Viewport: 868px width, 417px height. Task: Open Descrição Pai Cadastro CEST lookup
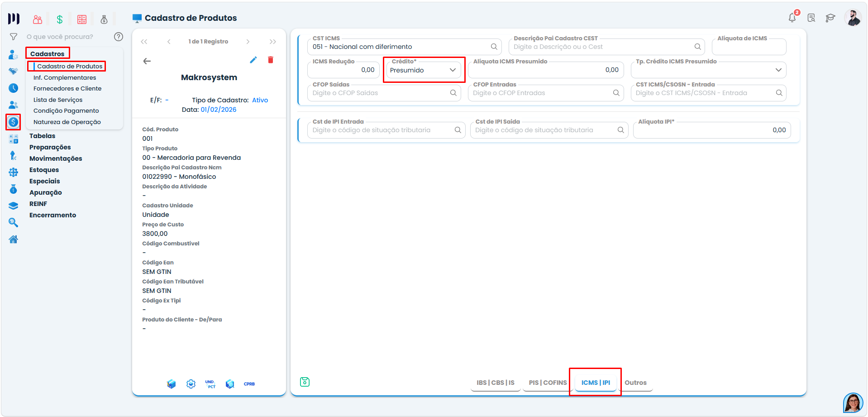pos(698,47)
